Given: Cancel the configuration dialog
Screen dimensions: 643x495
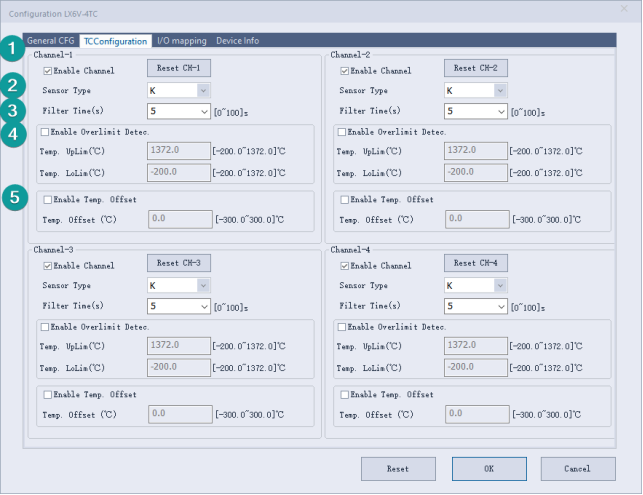Looking at the screenshot, I should pos(578,469).
